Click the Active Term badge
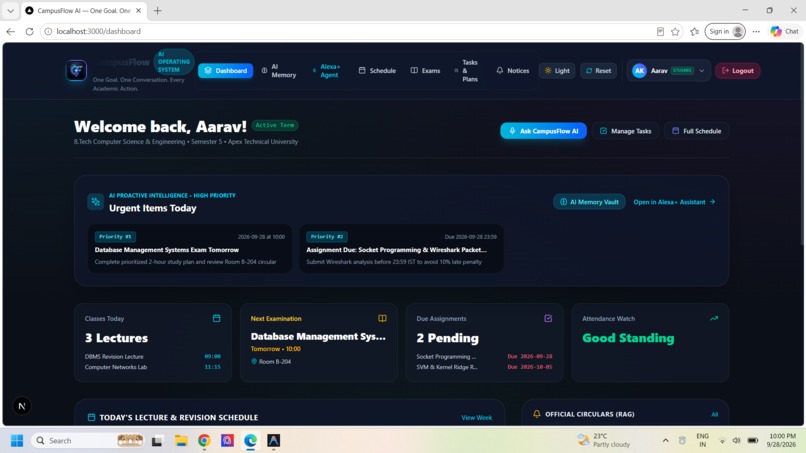 [x=275, y=125]
